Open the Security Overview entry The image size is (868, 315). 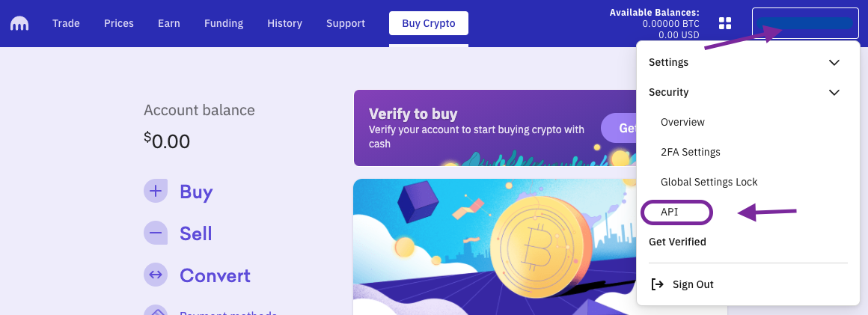(x=682, y=122)
